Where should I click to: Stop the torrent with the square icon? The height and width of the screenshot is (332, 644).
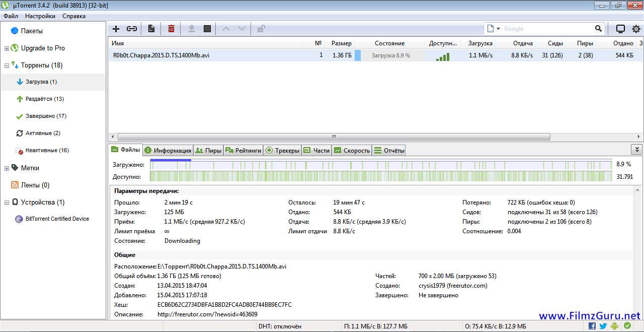pos(207,29)
